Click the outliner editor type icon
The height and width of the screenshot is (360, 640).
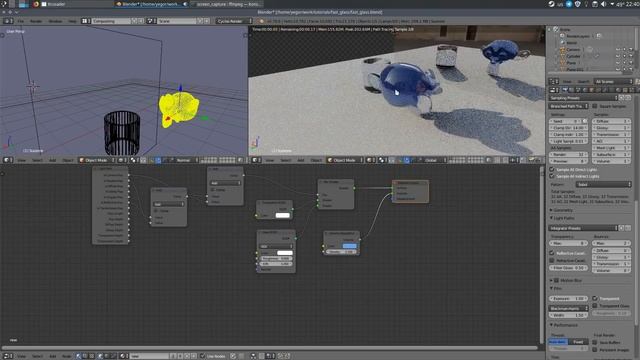(x=553, y=81)
